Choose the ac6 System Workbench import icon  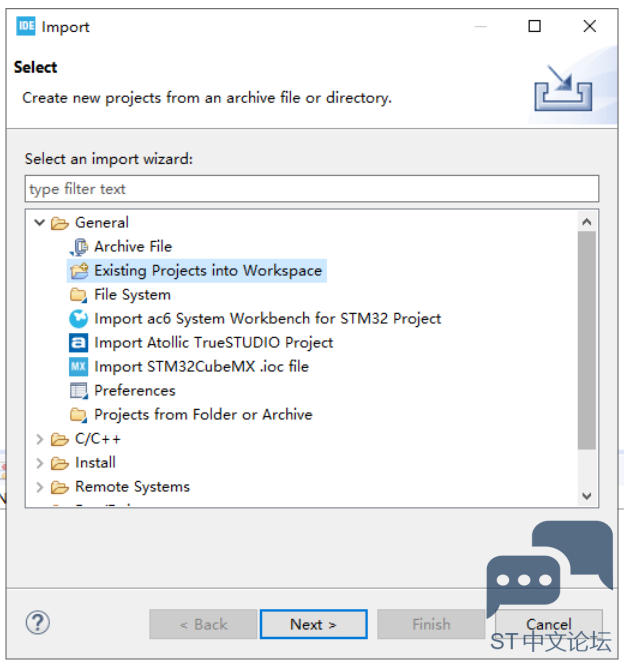tap(78, 319)
